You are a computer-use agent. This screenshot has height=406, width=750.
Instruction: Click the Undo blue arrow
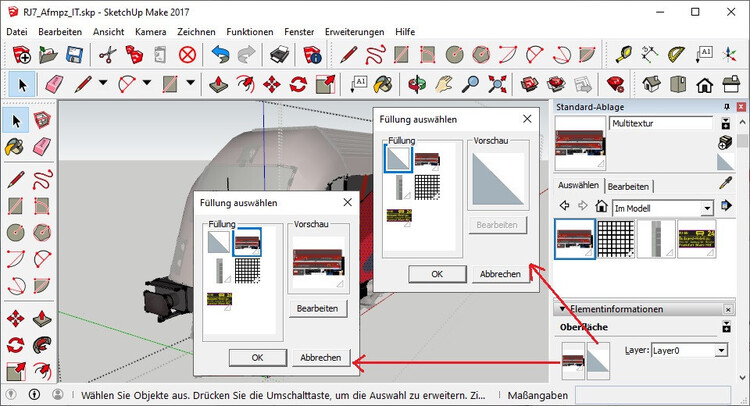click(220, 55)
